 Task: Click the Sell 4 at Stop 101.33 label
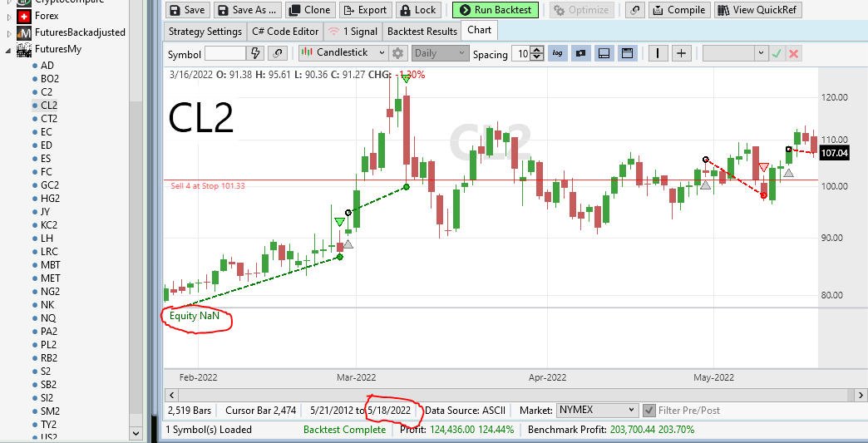click(208, 186)
